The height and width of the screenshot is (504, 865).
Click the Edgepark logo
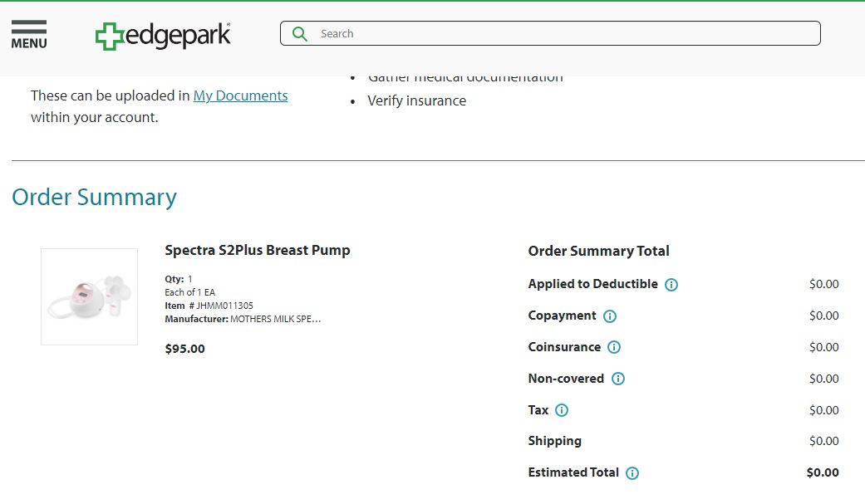(163, 36)
